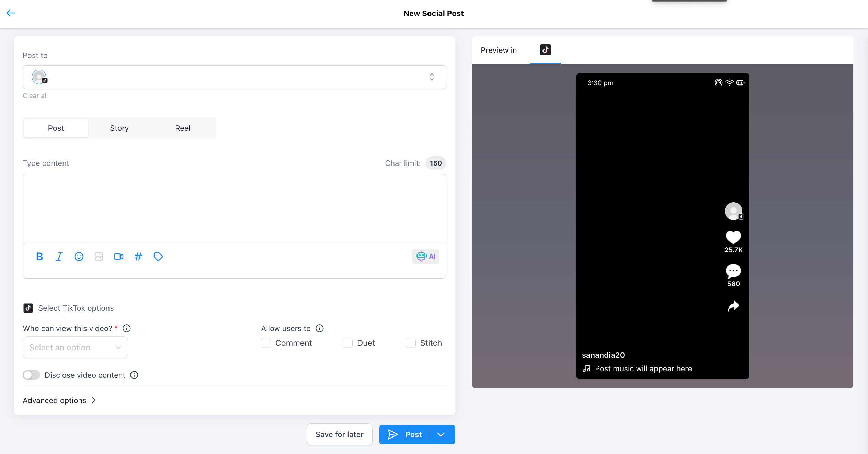Enable the Comment checkbox
This screenshot has width=868, height=454.
point(266,343)
